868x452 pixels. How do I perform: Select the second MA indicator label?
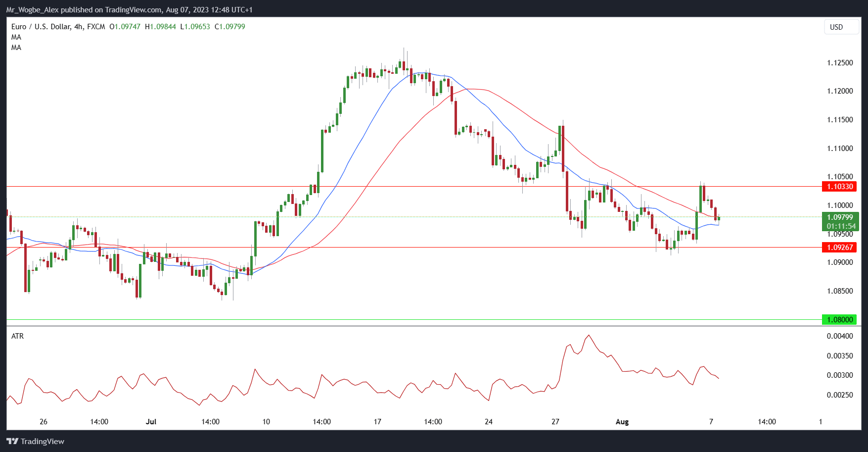coord(16,48)
